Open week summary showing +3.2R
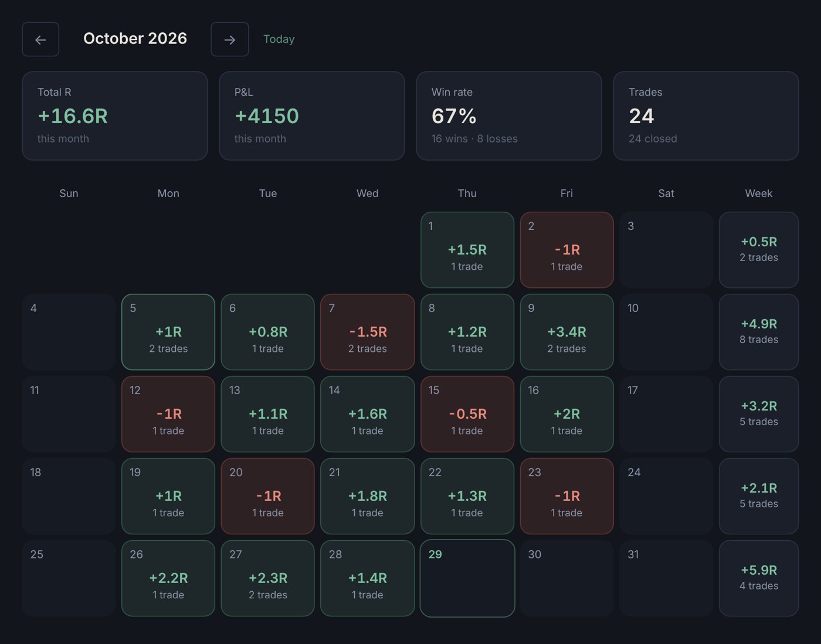This screenshot has height=644, width=821. tap(759, 414)
